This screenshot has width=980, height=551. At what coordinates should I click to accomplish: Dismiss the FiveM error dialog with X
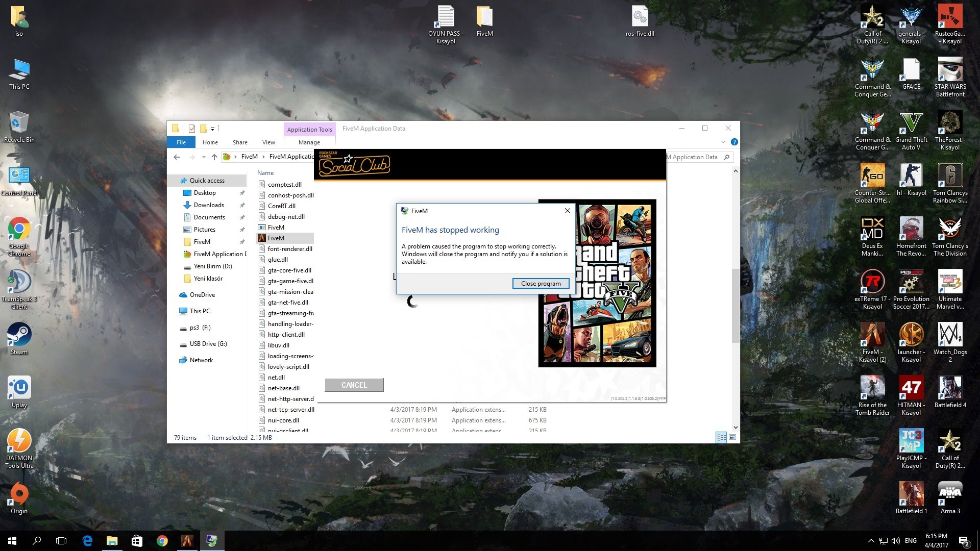tap(567, 211)
